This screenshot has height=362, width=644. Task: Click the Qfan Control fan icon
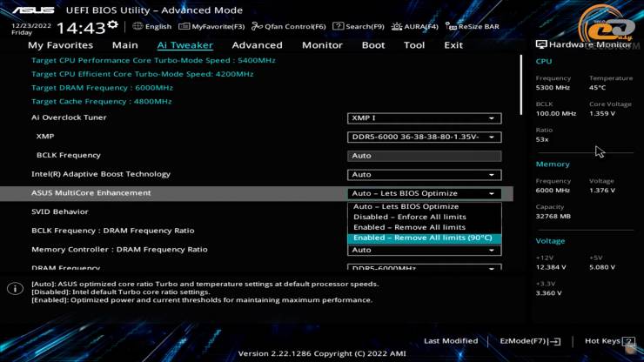tap(257, 26)
